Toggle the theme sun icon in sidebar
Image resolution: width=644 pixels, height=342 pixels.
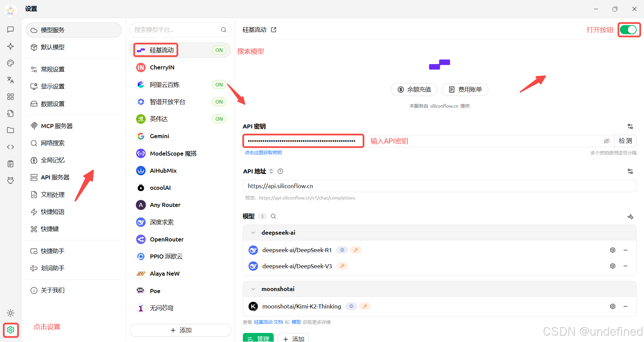tap(10, 313)
